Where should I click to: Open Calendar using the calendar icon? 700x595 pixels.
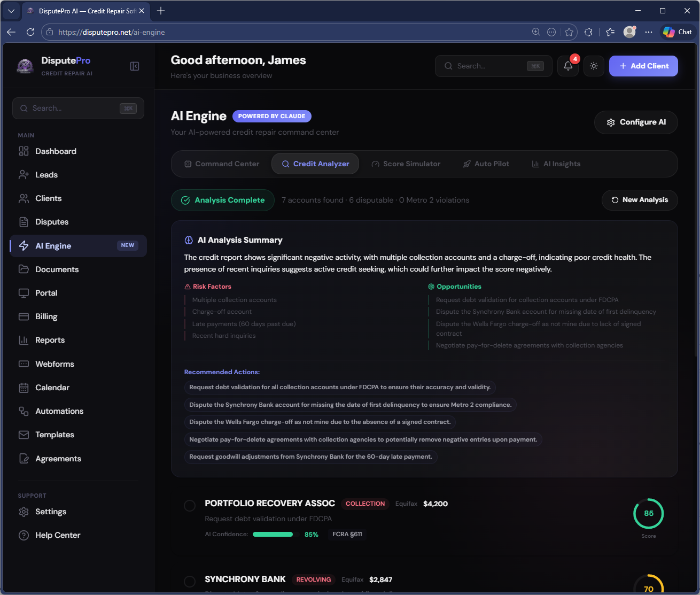click(x=24, y=387)
